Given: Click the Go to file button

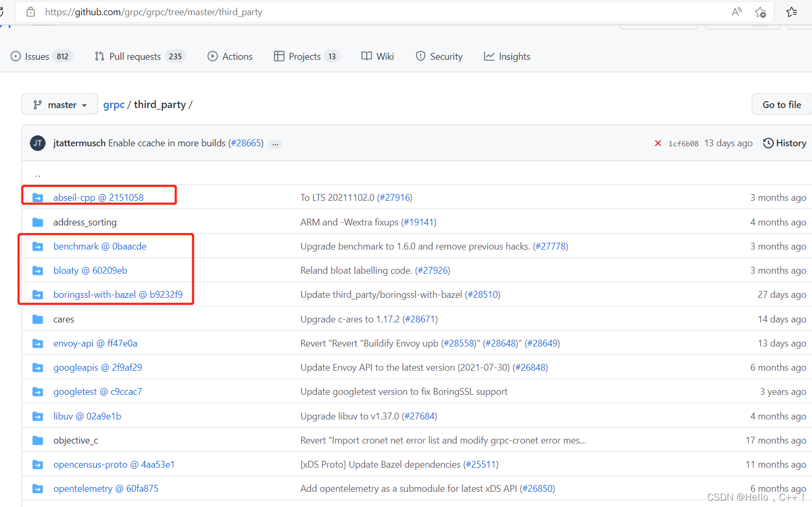Looking at the screenshot, I should [781, 104].
